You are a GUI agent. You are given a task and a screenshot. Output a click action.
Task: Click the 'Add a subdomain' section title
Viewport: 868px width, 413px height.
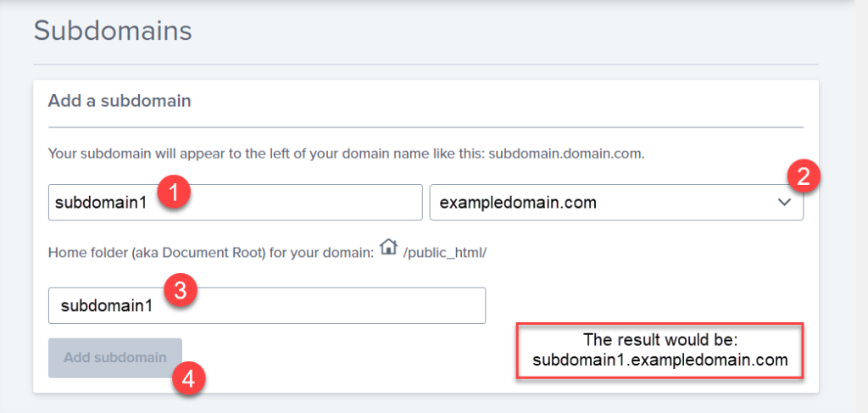tap(120, 101)
